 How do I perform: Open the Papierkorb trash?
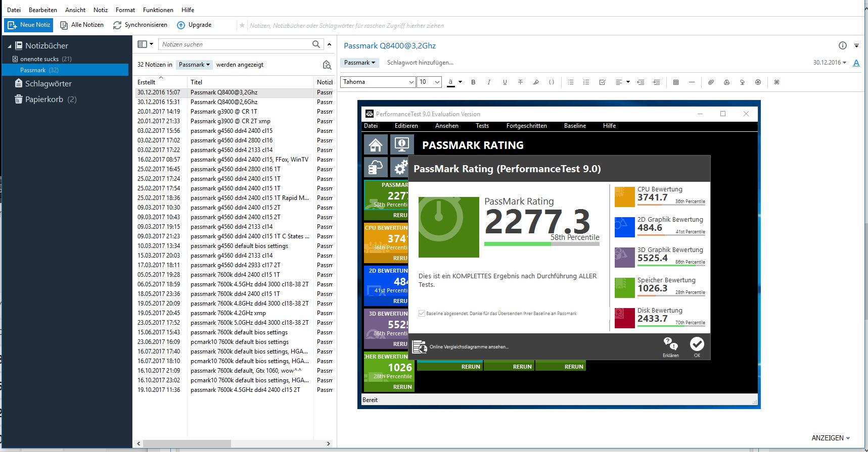point(45,99)
